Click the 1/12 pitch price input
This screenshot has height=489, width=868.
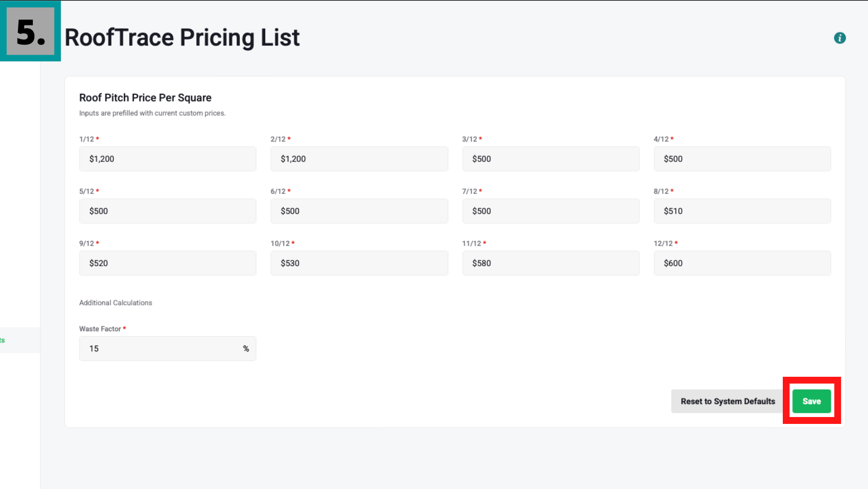(167, 159)
